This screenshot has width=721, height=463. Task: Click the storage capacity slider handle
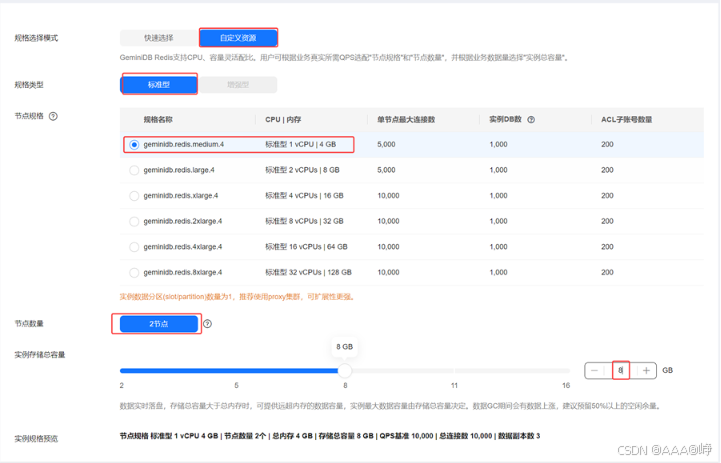pos(344,370)
